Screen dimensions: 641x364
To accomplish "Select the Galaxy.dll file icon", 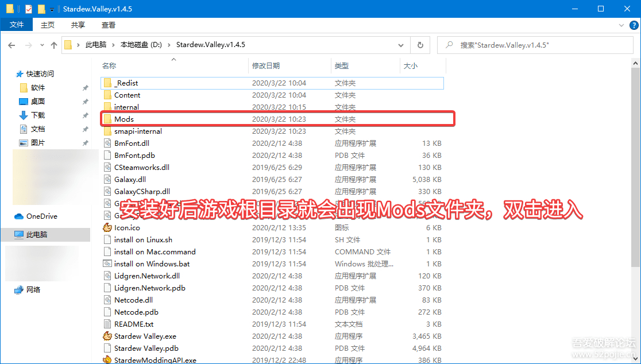I will (x=107, y=179).
